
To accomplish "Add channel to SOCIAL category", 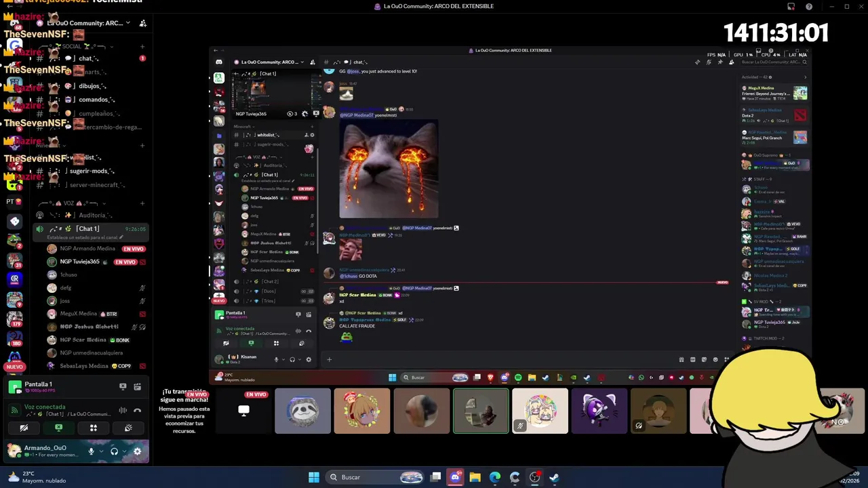I will (142, 47).
